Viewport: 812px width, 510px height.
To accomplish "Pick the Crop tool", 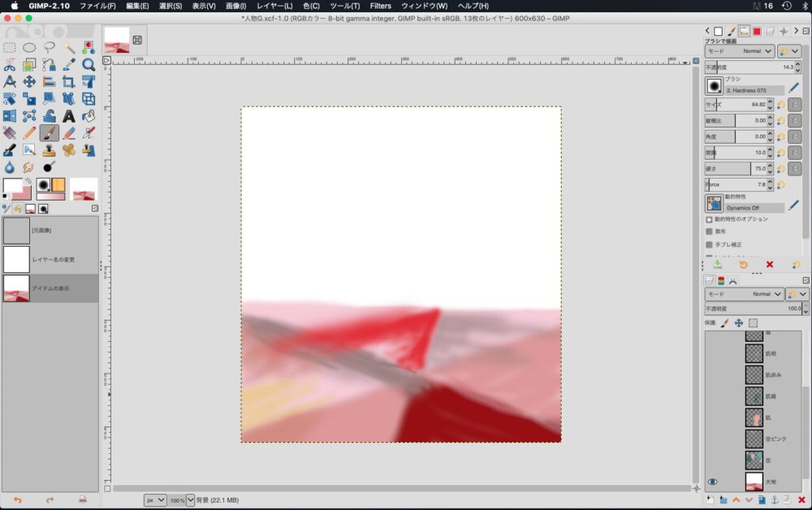I will point(69,82).
